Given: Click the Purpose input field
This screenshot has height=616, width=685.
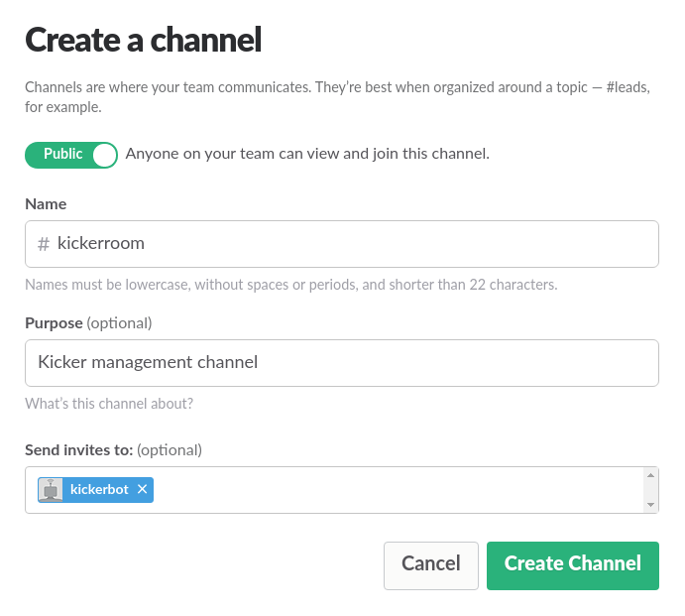Looking at the screenshot, I should pyautogui.click(x=342, y=363).
